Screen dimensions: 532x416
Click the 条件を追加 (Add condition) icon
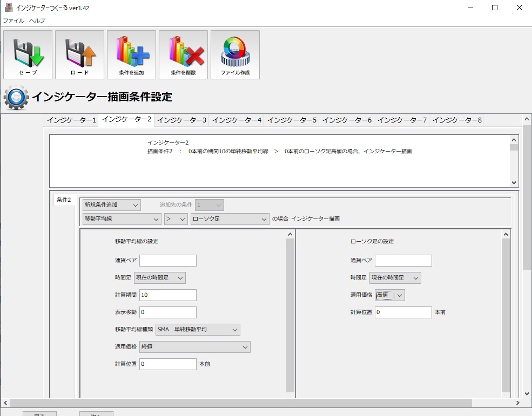pos(131,54)
